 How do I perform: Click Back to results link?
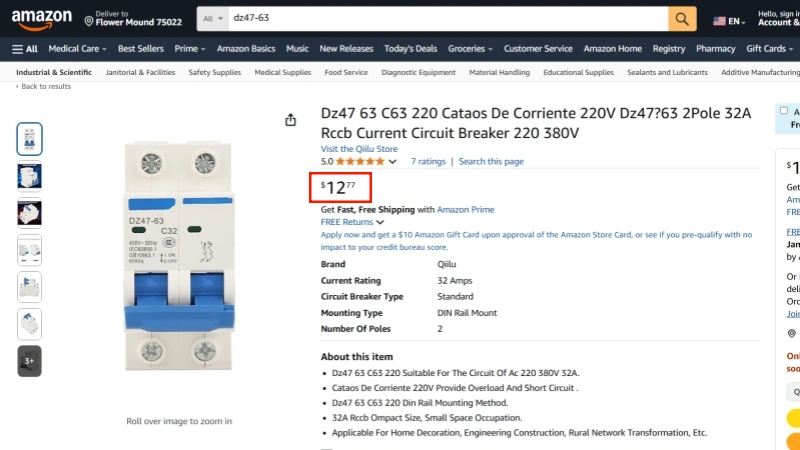[x=45, y=87]
